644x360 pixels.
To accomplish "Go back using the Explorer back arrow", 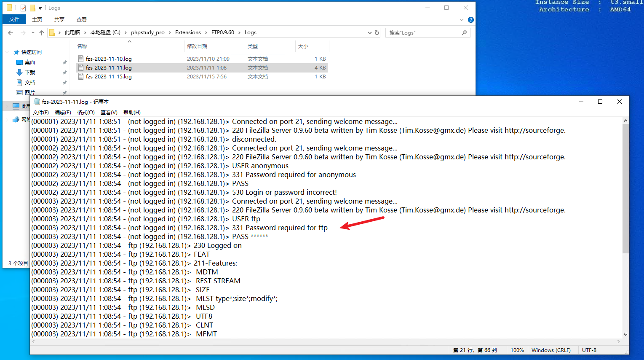I will click(x=11, y=32).
